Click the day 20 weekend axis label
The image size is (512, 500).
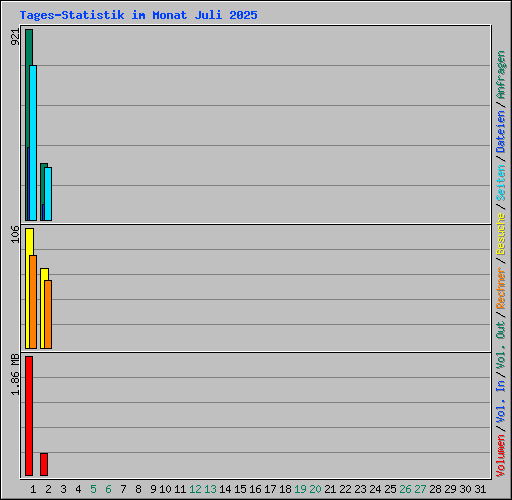[x=315, y=489]
